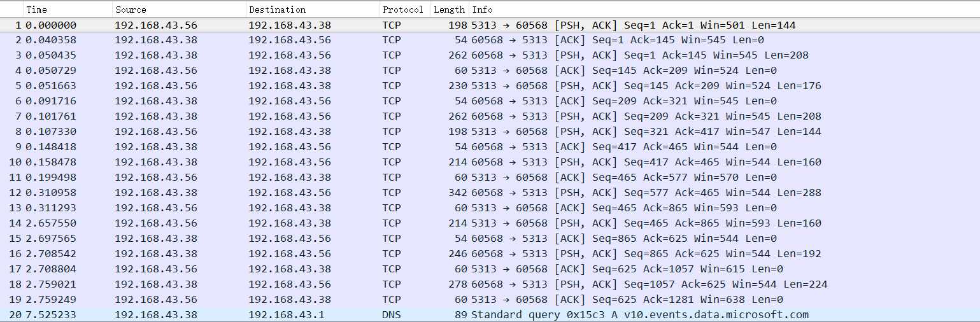Image resolution: width=980 pixels, height=322 pixels.
Task: Click the Info column header
Action: click(724, 10)
